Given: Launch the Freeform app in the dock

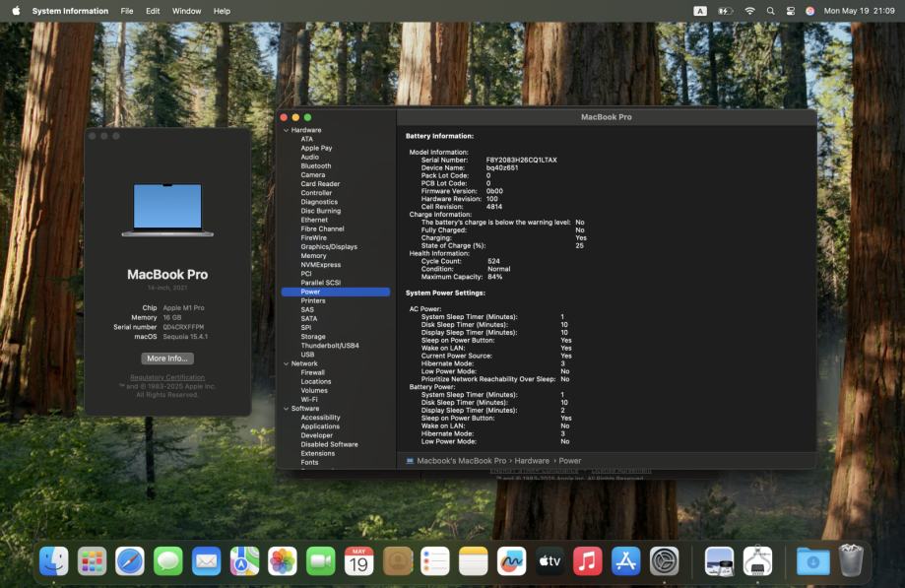Looking at the screenshot, I should 511,561.
